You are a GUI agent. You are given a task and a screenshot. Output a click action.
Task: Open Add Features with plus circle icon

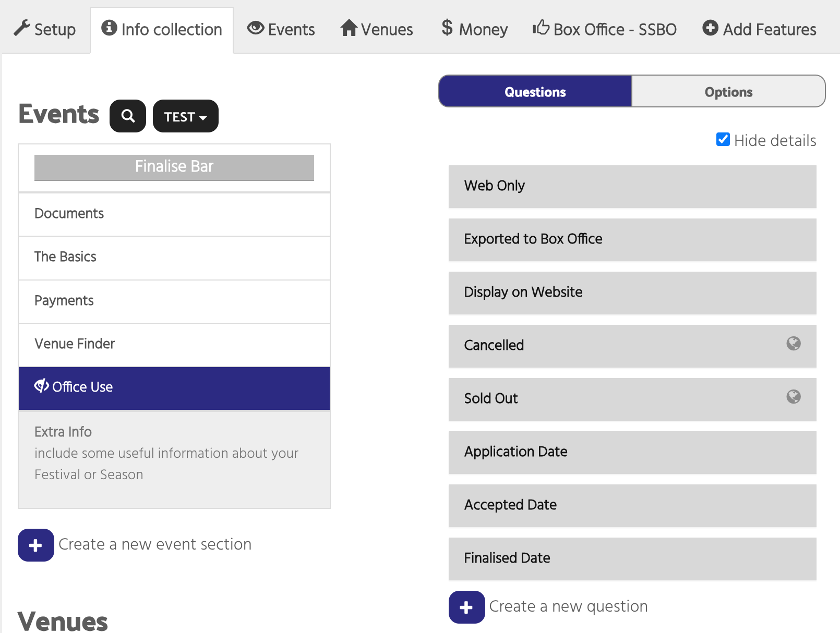(x=759, y=29)
